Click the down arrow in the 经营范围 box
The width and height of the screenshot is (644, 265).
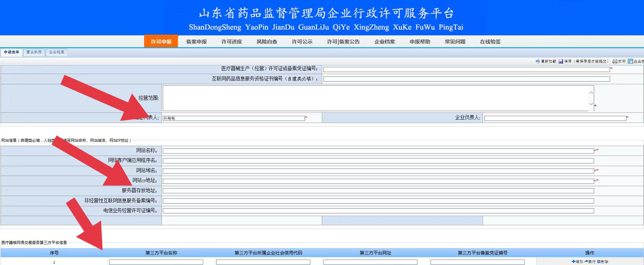pyautogui.click(x=591, y=104)
